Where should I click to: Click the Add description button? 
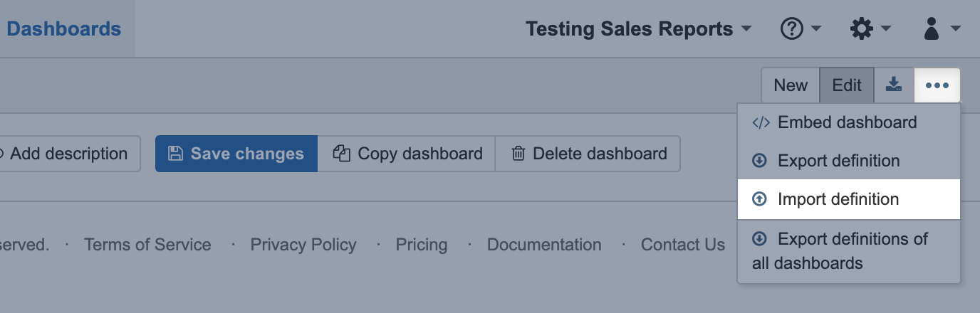point(68,154)
